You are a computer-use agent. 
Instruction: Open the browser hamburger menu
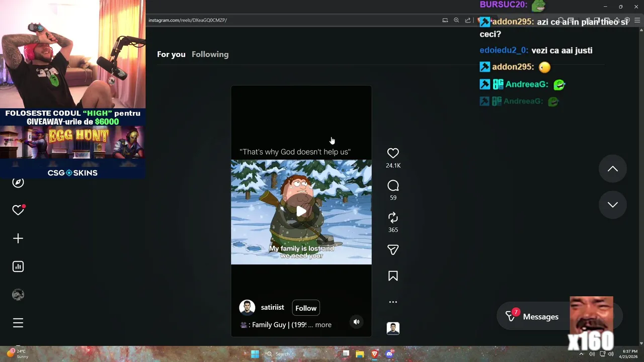point(636,21)
